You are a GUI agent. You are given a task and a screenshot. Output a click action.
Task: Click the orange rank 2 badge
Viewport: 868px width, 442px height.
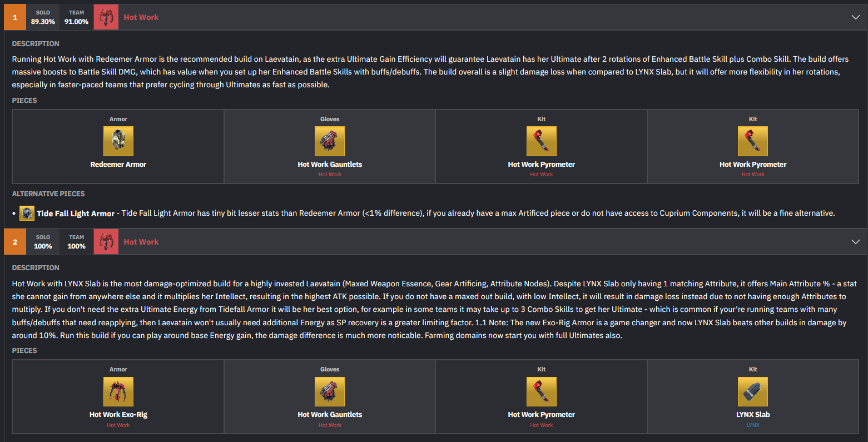[15, 242]
